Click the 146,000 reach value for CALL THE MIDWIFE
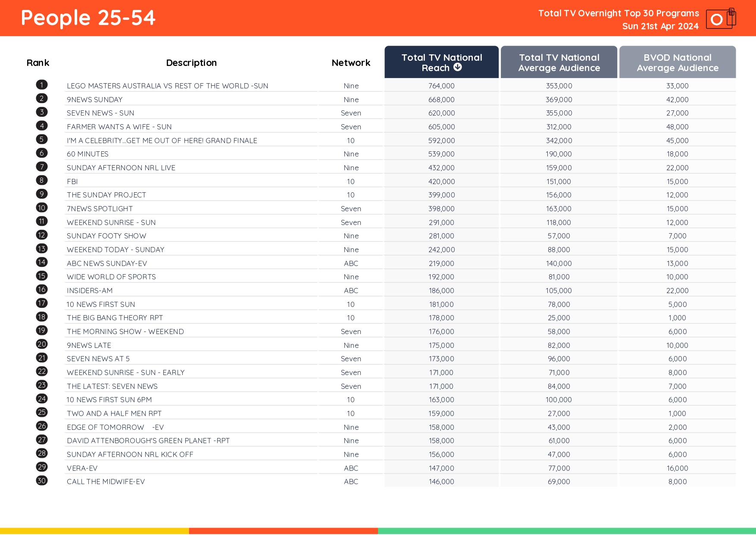 pyautogui.click(x=441, y=482)
